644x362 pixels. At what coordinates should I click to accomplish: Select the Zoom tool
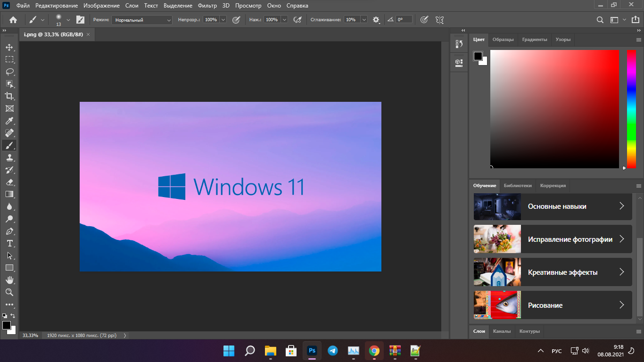click(9, 292)
